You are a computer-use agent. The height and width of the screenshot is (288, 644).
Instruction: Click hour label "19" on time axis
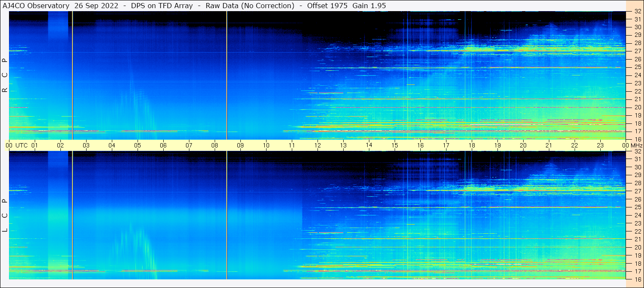[497, 145]
